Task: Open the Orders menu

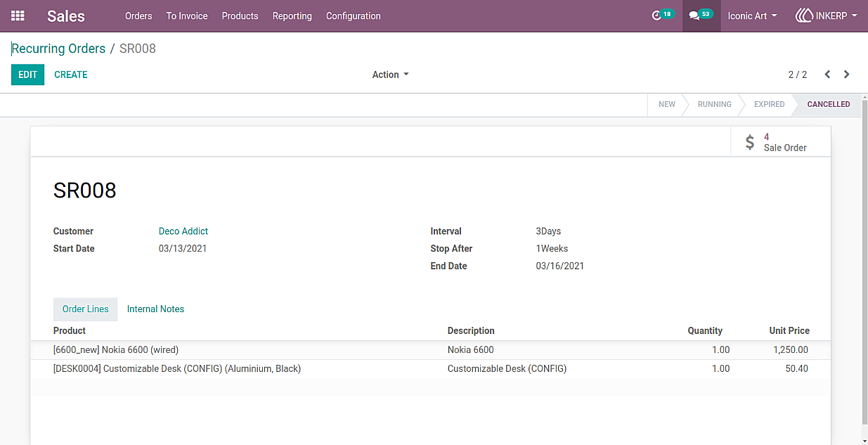Action: [138, 15]
